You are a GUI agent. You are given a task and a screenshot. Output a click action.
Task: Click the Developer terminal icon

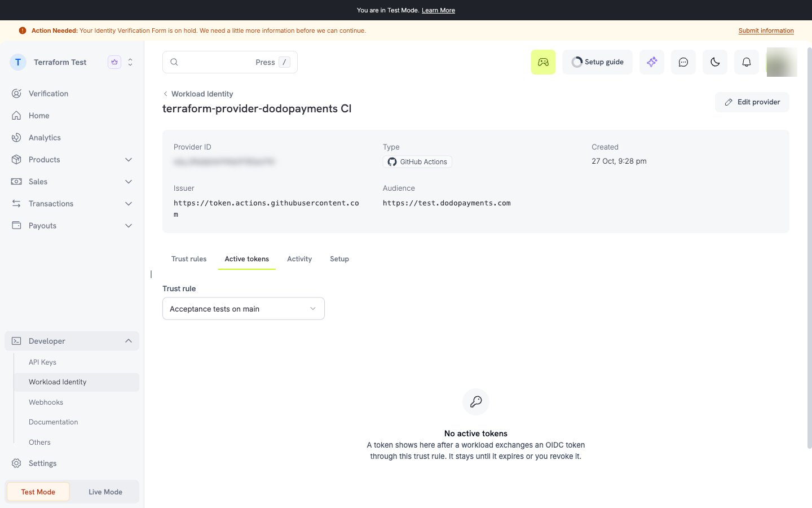[x=16, y=341]
